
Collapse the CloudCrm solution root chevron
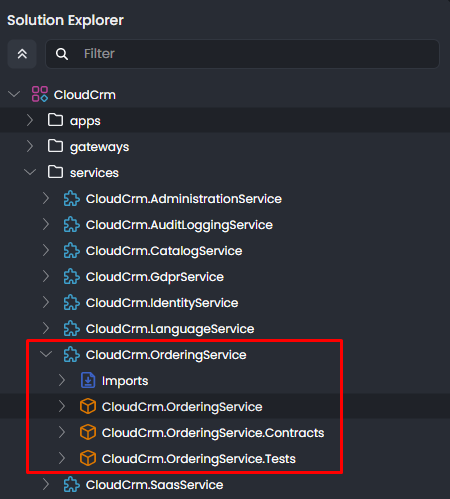(x=14, y=95)
